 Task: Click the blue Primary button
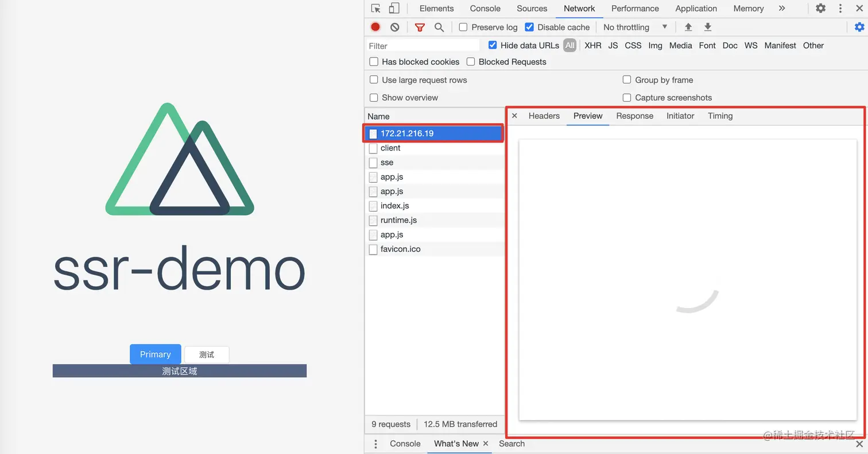156,354
